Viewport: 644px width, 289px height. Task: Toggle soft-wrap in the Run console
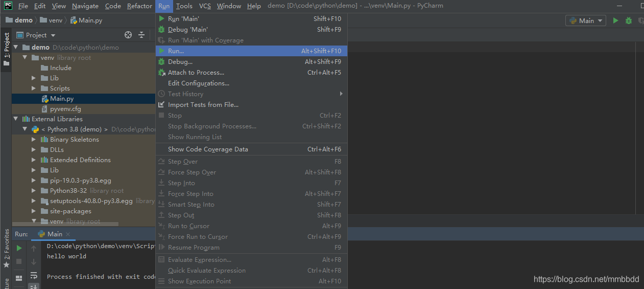(x=34, y=275)
